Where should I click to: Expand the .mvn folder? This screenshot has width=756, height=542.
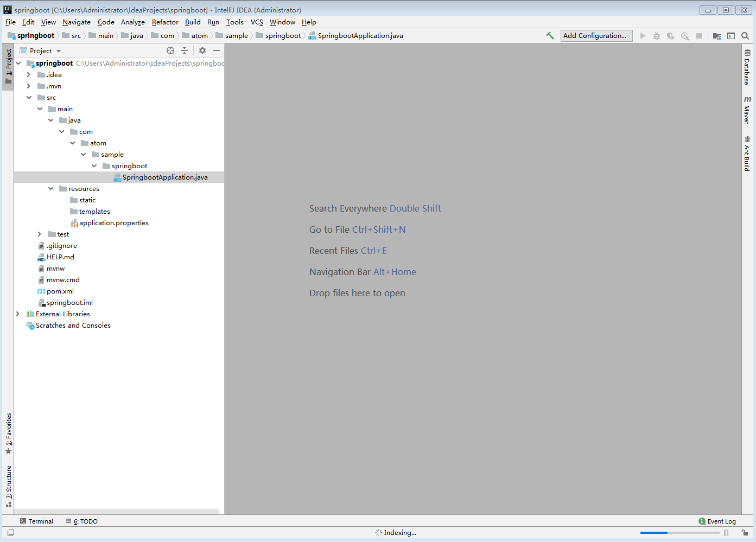pyautogui.click(x=29, y=86)
